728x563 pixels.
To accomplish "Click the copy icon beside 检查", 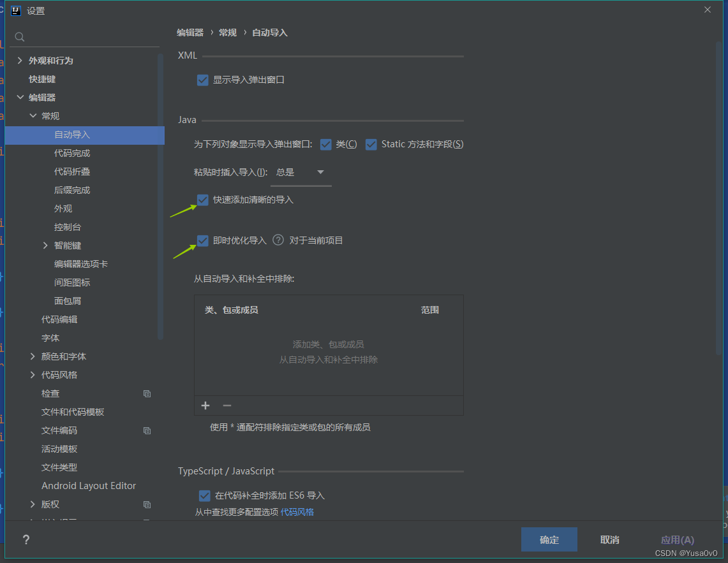I will pyautogui.click(x=147, y=393).
